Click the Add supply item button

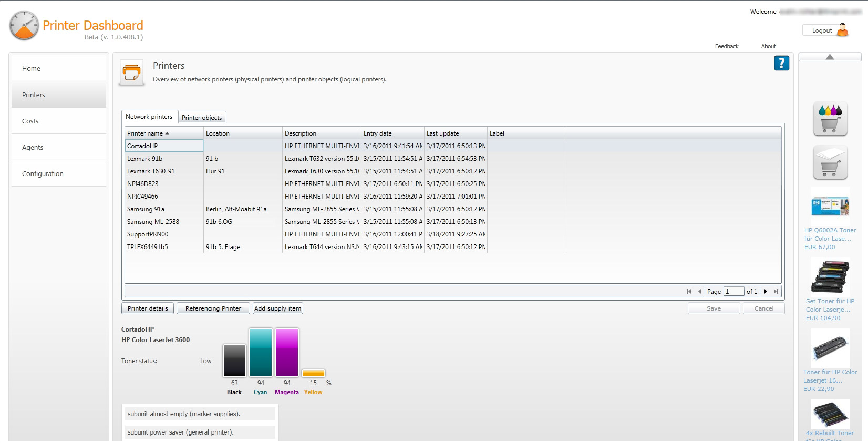(x=278, y=308)
